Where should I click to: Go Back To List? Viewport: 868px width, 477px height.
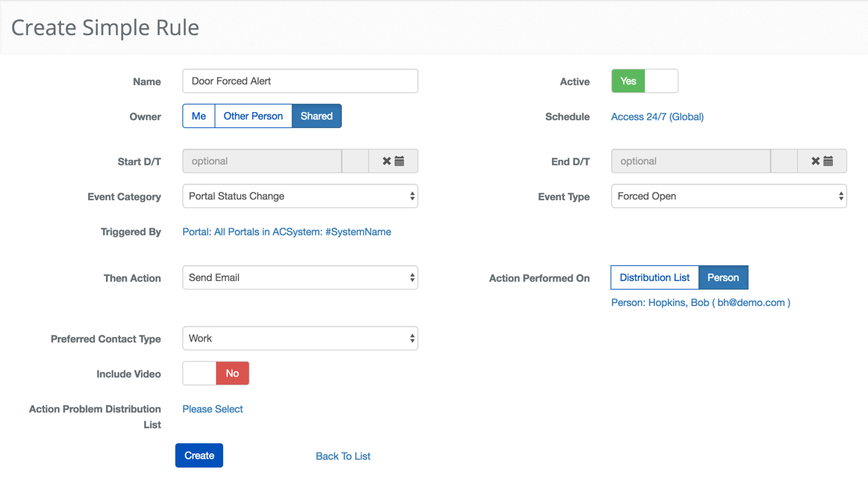pyautogui.click(x=343, y=456)
